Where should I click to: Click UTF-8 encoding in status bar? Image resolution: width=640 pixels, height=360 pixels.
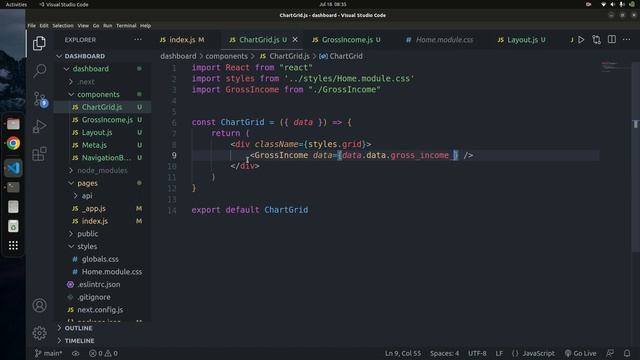click(x=477, y=353)
